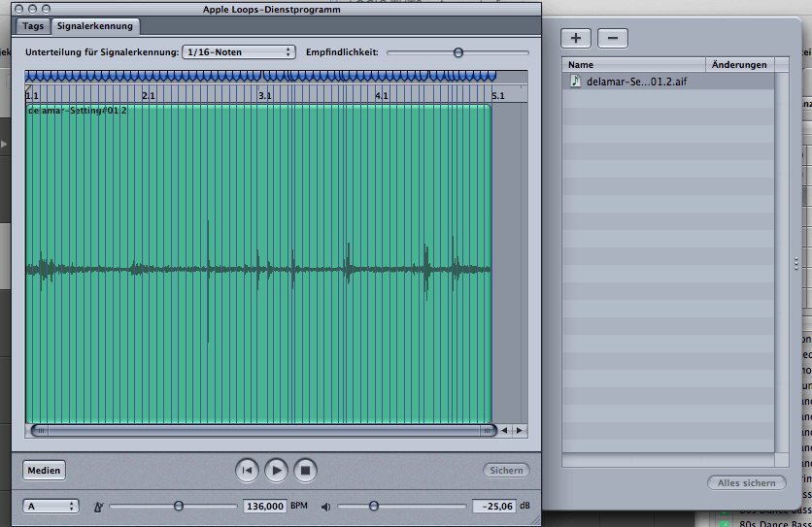The height and width of the screenshot is (527, 812).
Task: Click the plus button to add a file
Action: 576,38
